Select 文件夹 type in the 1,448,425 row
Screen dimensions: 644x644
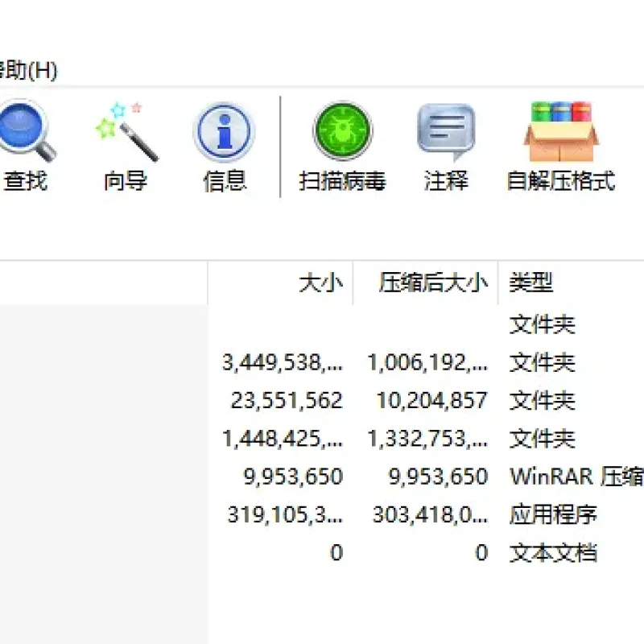542,438
